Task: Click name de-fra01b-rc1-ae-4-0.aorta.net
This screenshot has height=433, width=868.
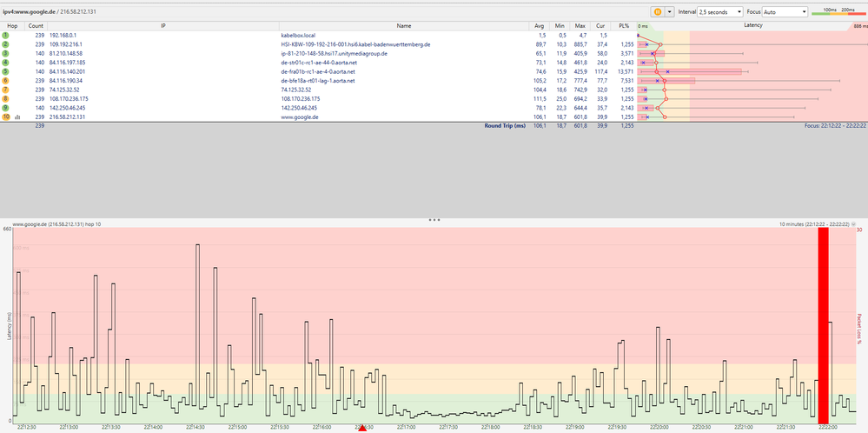Action: pos(318,71)
